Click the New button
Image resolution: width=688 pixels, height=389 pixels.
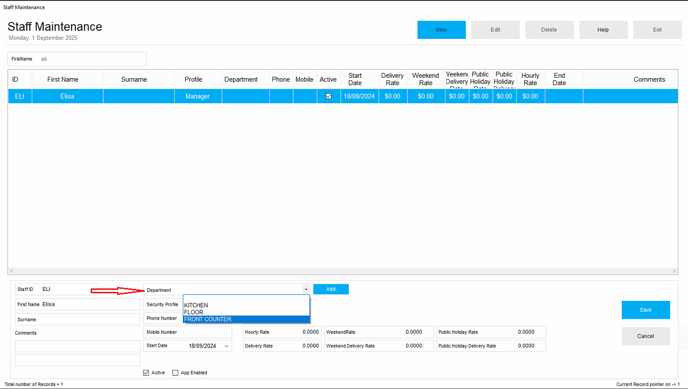[x=441, y=30]
